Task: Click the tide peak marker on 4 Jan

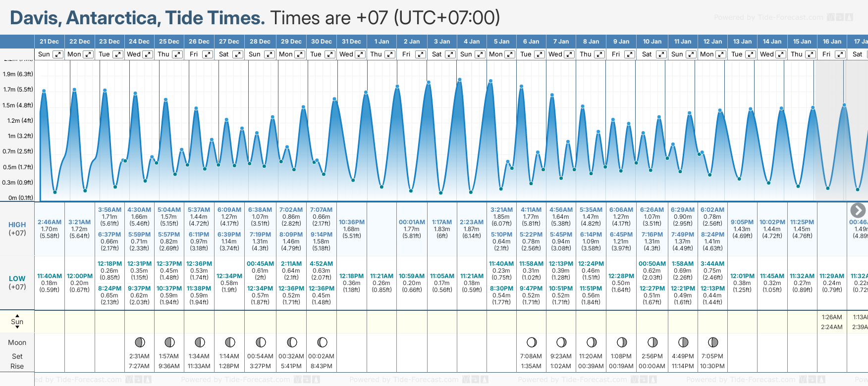Action: tap(460, 80)
